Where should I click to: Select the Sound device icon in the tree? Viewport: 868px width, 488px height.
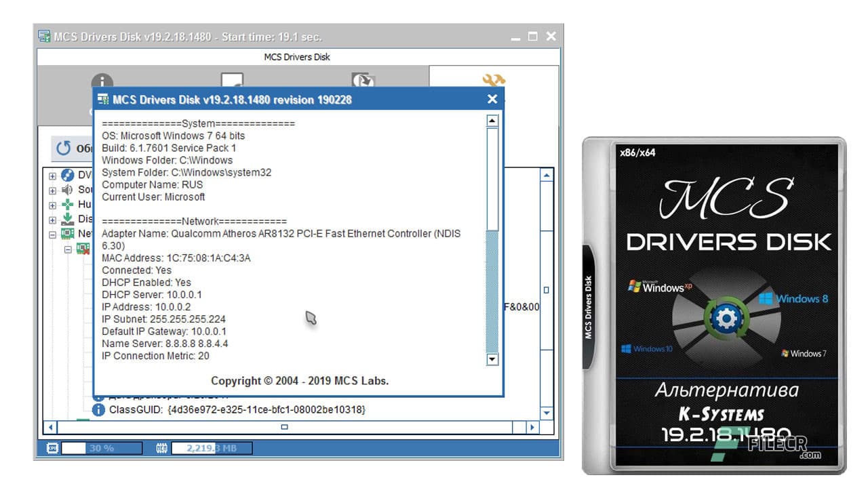pyautogui.click(x=68, y=190)
